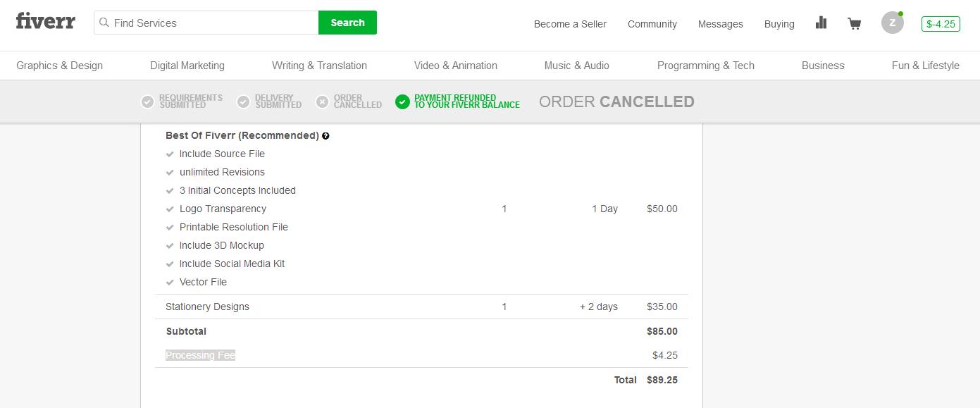Open the Fiverr logo home link
Image resolution: width=980 pixels, height=408 pixels.
[x=45, y=21]
